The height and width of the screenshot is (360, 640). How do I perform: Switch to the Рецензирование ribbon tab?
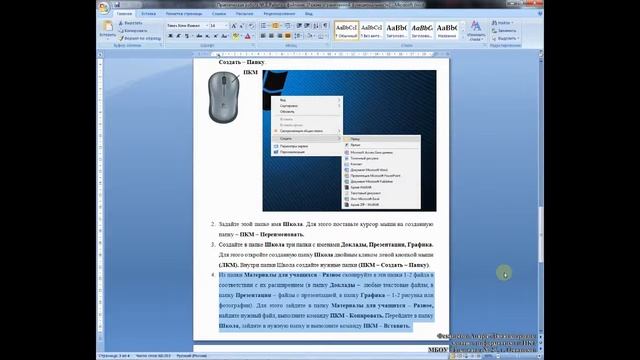click(279, 13)
